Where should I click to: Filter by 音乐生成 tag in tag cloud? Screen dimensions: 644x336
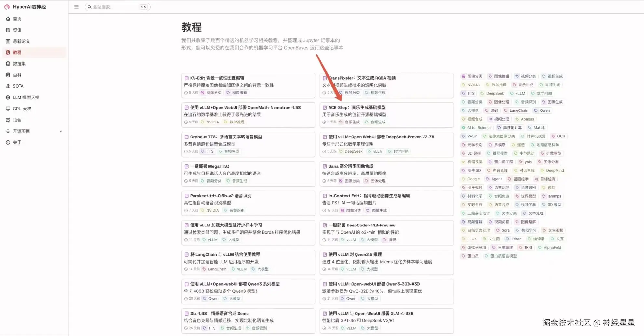[523, 85]
